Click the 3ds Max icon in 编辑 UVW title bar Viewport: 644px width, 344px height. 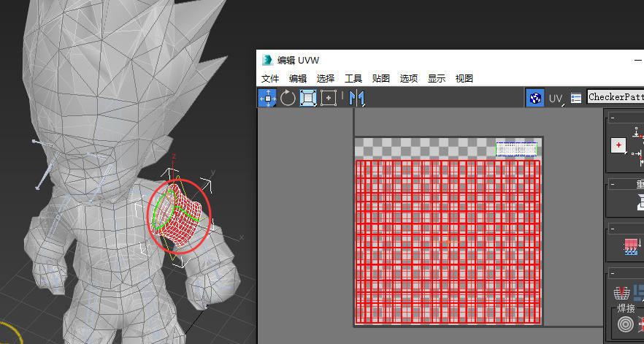pos(267,60)
